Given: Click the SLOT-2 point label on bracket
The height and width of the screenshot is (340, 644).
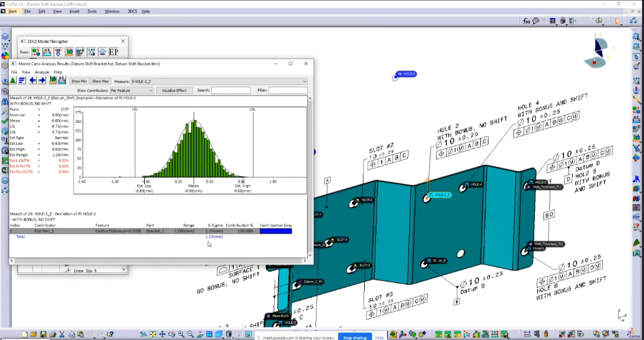Looking at the screenshot, I should (x=365, y=200).
